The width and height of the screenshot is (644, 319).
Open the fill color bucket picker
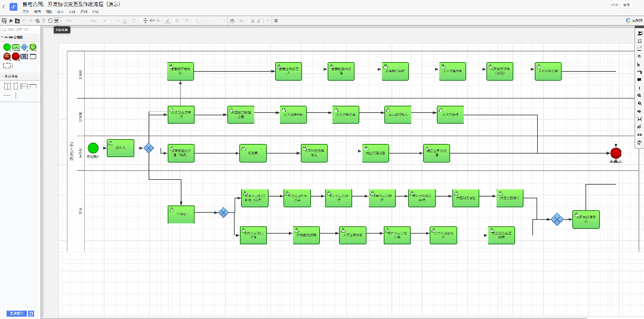pyautogui.click(x=159, y=20)
